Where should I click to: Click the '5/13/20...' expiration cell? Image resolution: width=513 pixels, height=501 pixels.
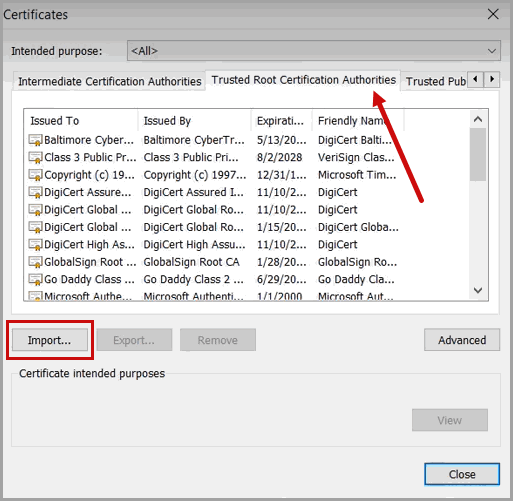pyautogui.click(x=282, y=140)
